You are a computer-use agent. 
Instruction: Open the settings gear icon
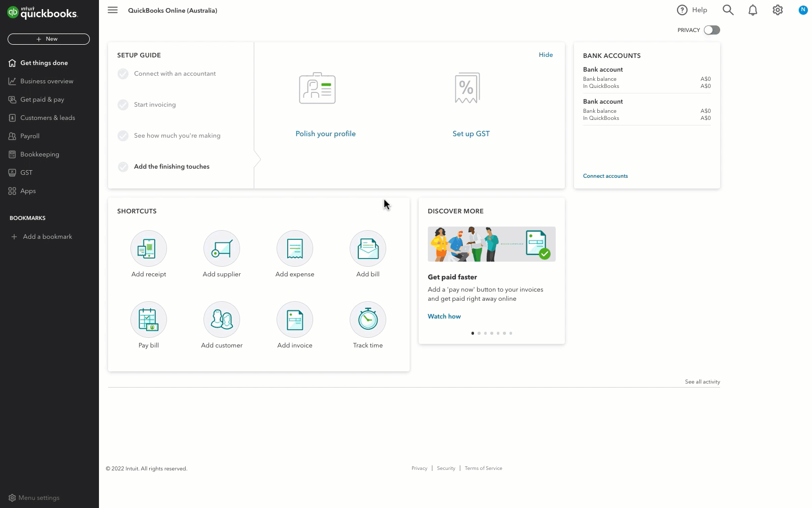[778, 10]
